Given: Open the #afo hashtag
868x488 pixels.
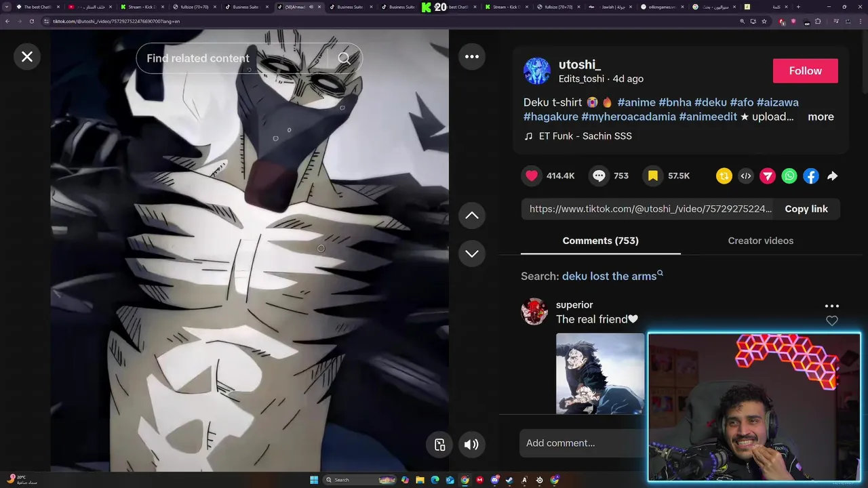Looking at the screenshot, I should tap(742, 102).
